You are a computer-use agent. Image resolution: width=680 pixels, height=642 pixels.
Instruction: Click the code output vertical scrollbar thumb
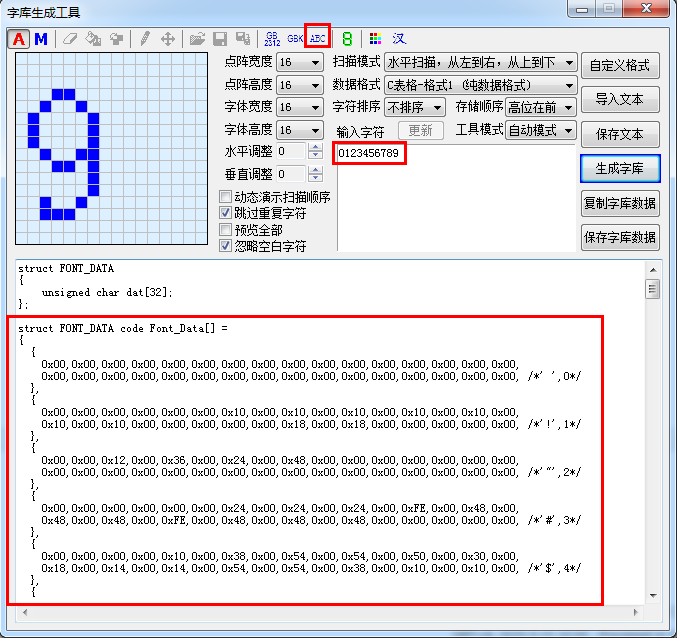point(652,289)
